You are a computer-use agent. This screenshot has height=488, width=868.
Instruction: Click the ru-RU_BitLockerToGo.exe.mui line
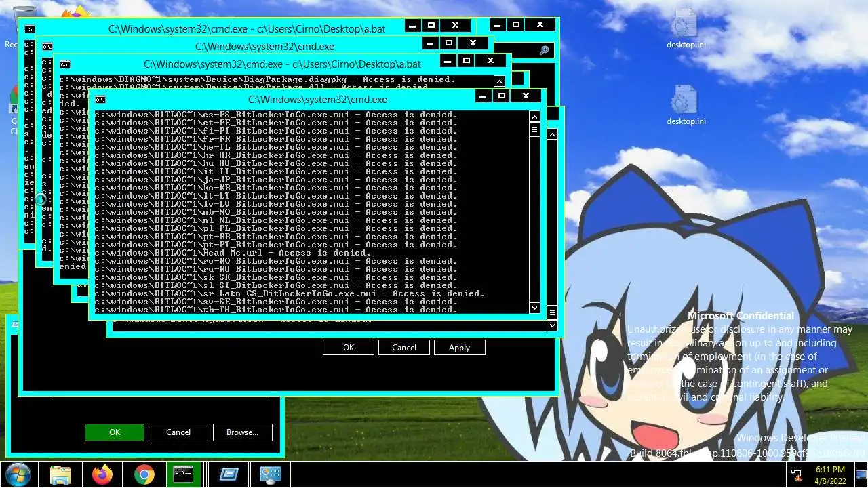277,269
